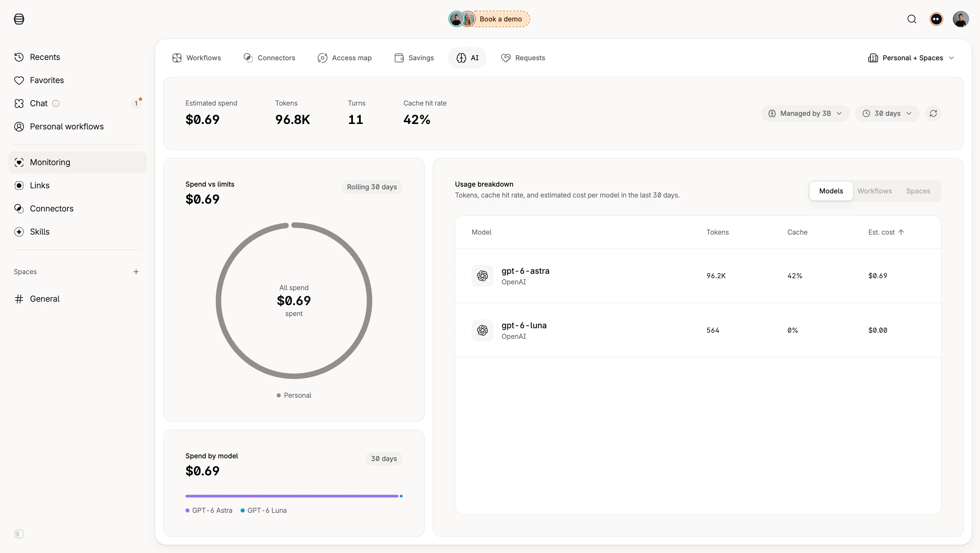Click the refresh icon button
Image resolution: width=980 pixels, height=553 pixels.
pos(933,113)
